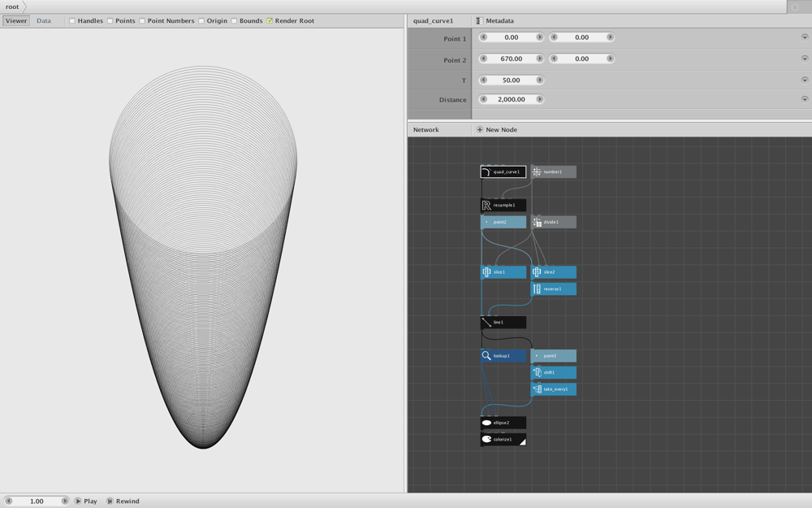This screenshot has height=508, width=812.
Task: Open the T row dropdown arrow
Action: click(x=804, y=80)
